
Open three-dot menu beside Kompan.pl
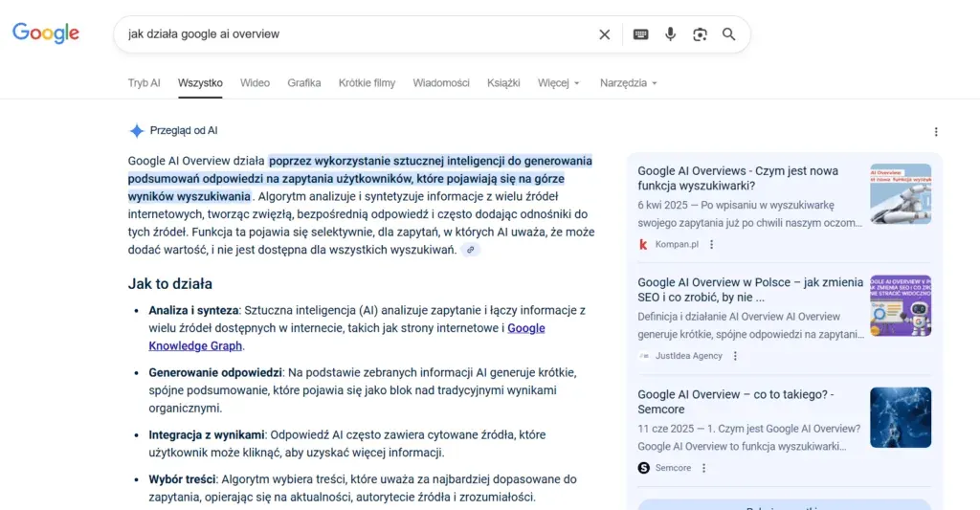click(711, 244)
